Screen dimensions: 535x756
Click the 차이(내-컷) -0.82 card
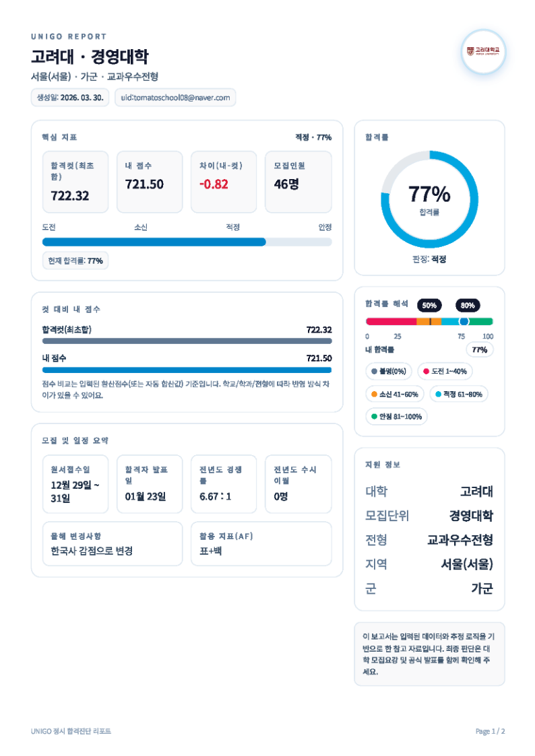pyautogui.click(x=224, y=182)
